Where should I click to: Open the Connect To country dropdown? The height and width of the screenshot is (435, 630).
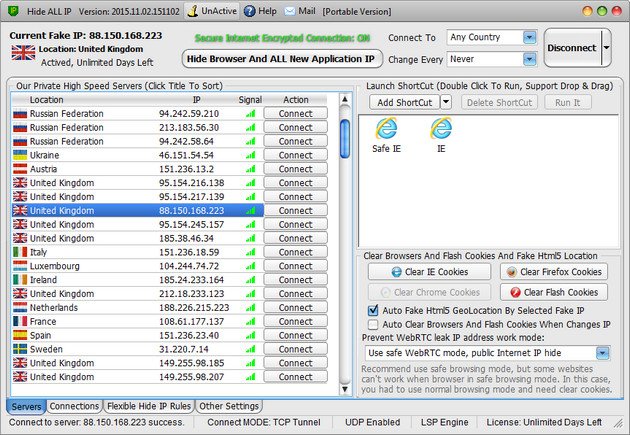tap(530, 37)
